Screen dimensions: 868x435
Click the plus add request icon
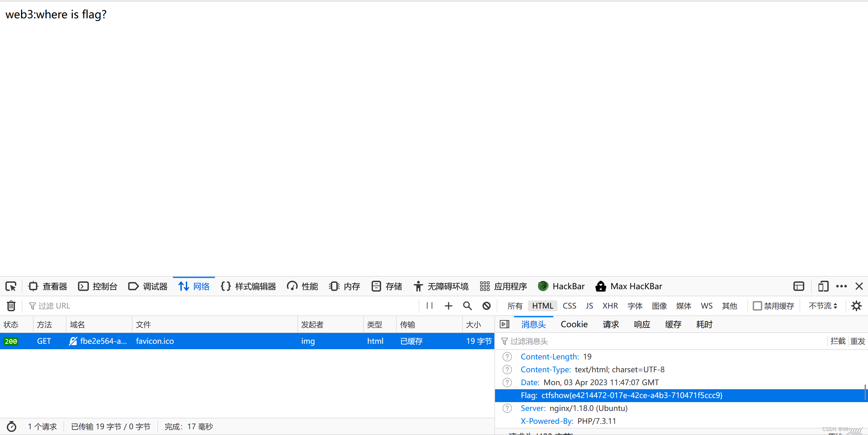448,306
